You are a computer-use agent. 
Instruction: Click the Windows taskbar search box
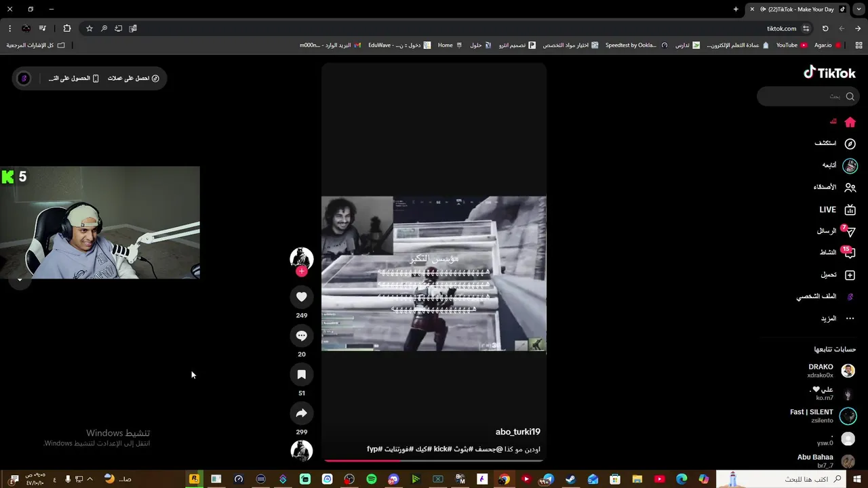click(781, 479)
